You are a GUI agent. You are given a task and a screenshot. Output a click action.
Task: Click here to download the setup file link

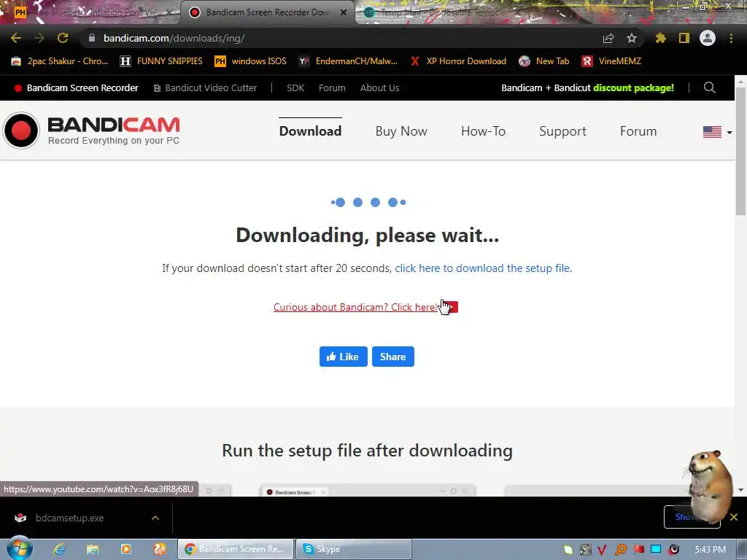(483, 268)
